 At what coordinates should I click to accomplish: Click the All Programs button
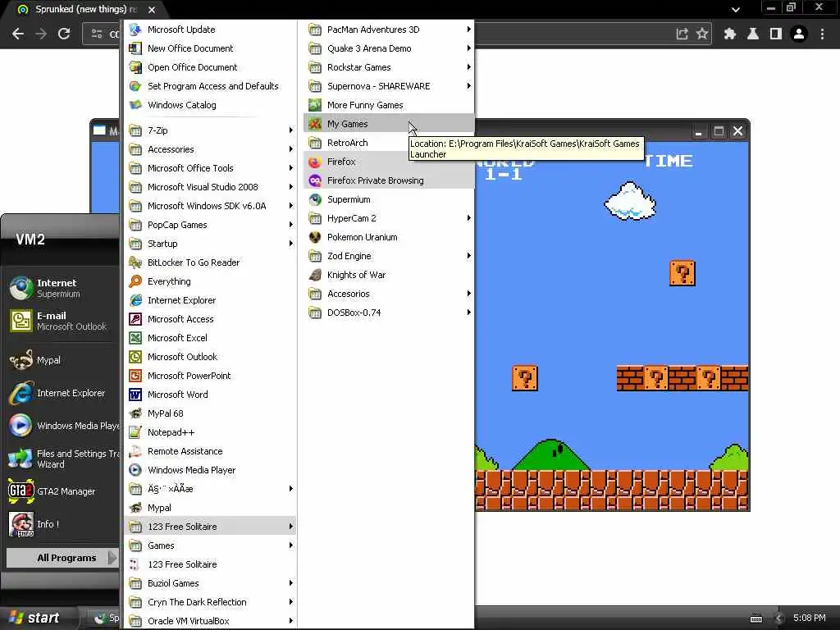click(62, 558)
